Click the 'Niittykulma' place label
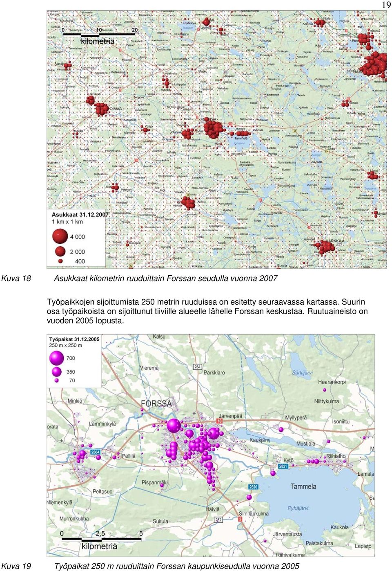Screen dimensions: 392x571 click(326, 401)
